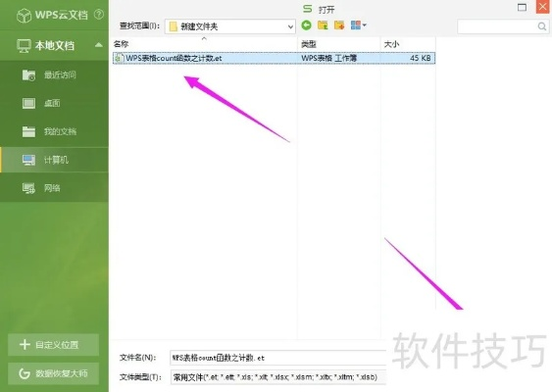Collapse the 本地文档 section arrow

pos(99,45)
